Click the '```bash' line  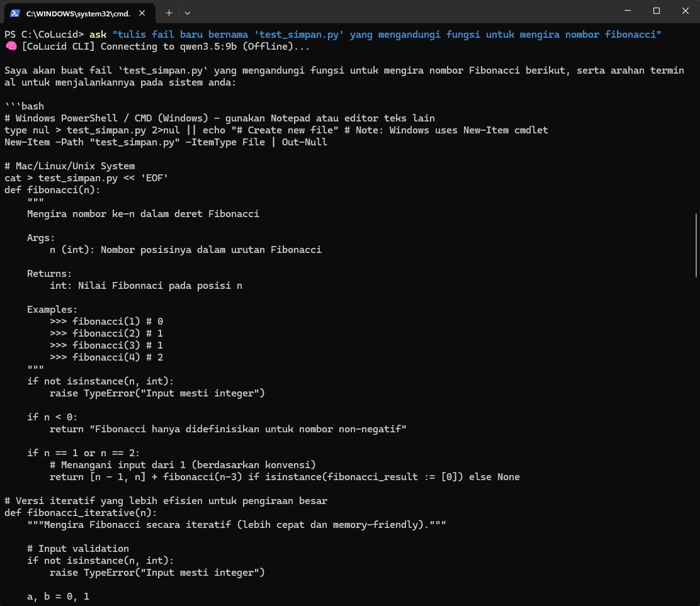(x=24, y=106)
